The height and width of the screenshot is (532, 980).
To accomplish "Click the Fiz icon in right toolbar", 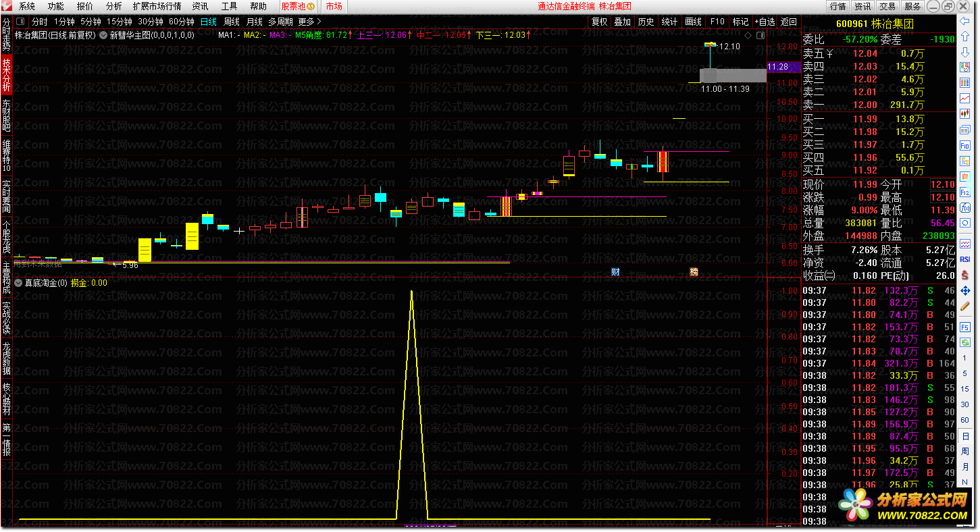I will click(x=965, y=192).
